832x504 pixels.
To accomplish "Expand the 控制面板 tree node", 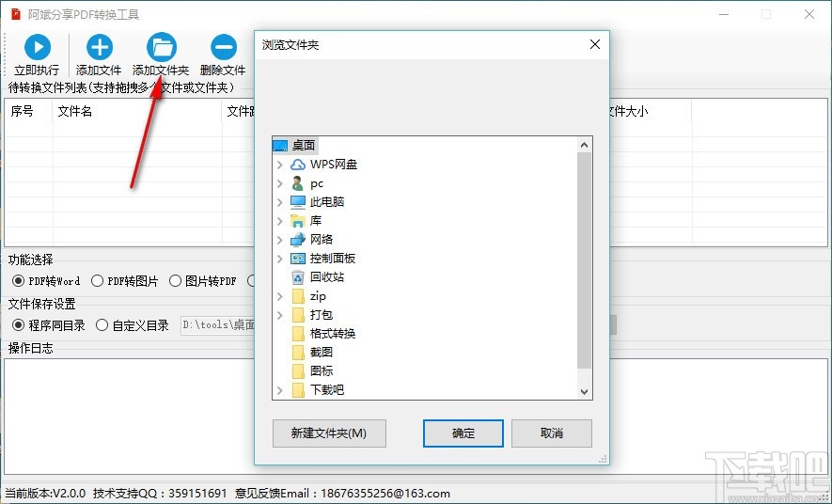I will 279,259.
